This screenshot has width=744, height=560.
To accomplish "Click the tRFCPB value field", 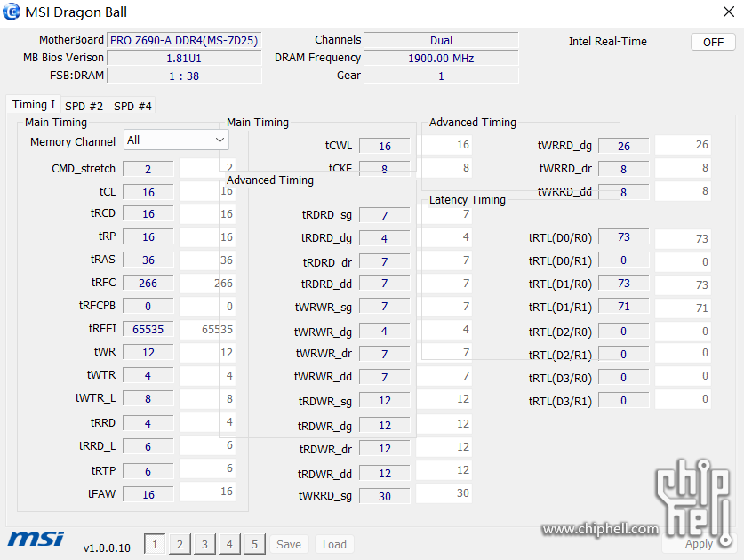I will click(x=148, y=306).
